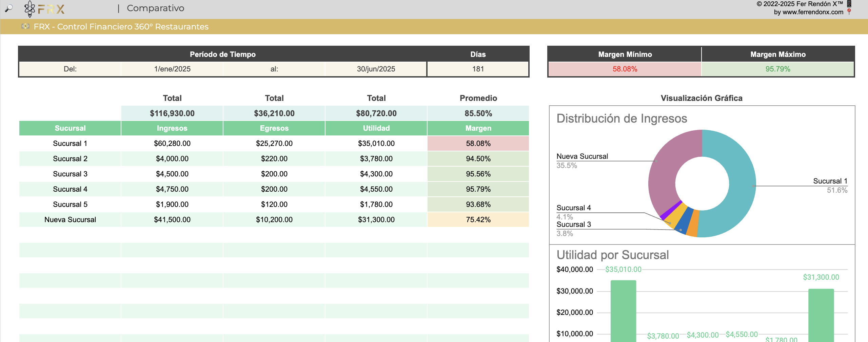Select the average margin 85.50%
Viewport: 868px width, 342px height.
pyautogui.click(x=478, y=113)
